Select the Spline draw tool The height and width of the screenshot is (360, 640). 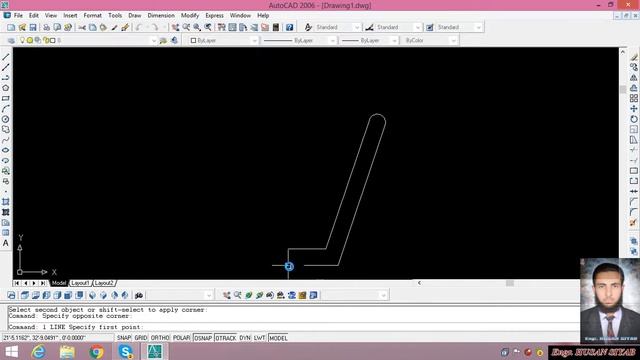(6, 140)
